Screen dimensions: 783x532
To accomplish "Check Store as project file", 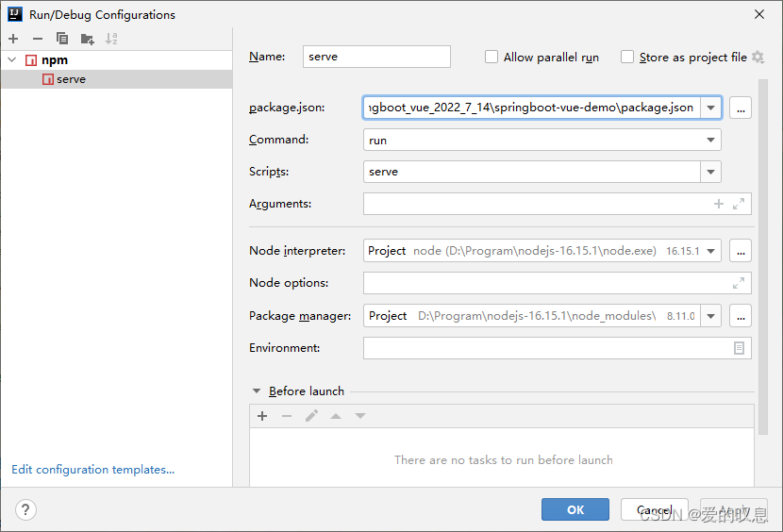I will 627,57.
